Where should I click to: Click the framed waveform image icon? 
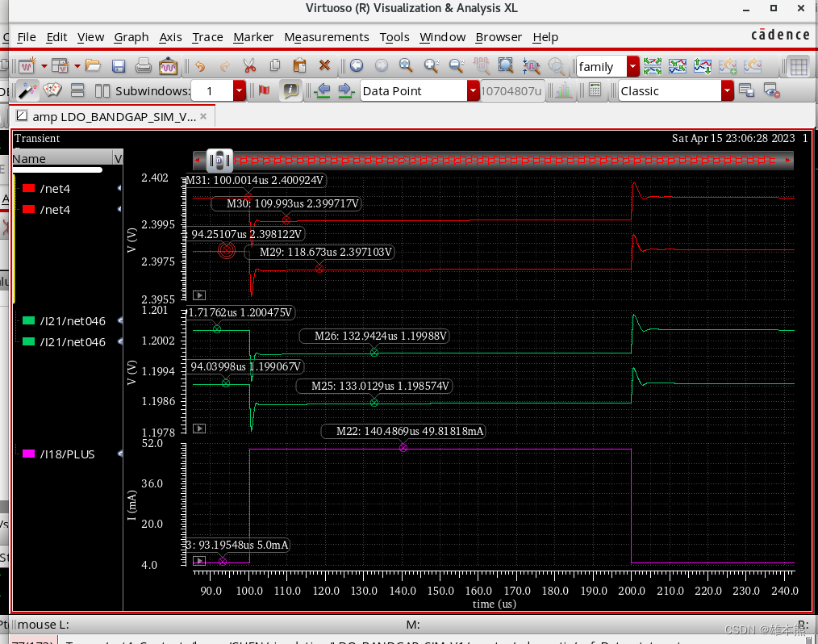click(168, 65)
